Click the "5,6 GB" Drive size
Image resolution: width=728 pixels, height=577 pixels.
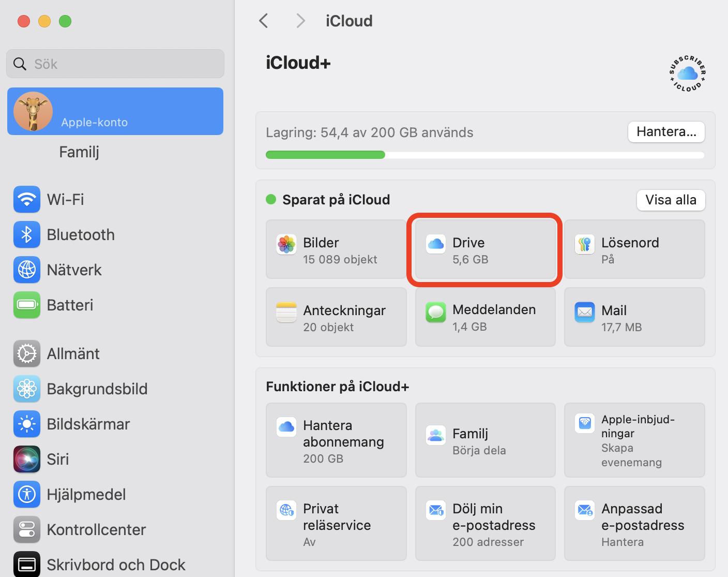click(x=471, y=259)
